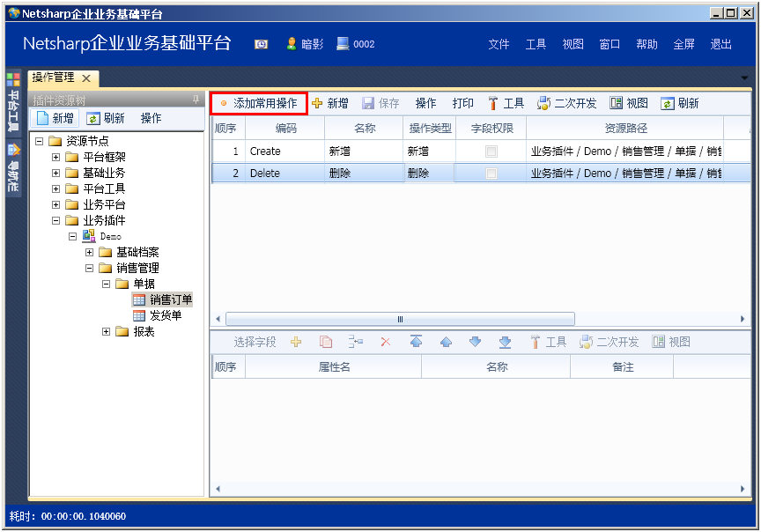The height and width of the screenshot is (532, 761).
Task: Open the 导航栏 sidebar panel
Action: pyautogui.click(x=13, y=168)
